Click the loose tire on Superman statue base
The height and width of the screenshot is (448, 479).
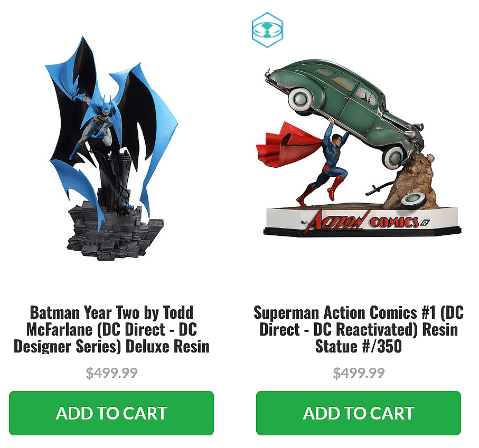(x=413, y=202)
